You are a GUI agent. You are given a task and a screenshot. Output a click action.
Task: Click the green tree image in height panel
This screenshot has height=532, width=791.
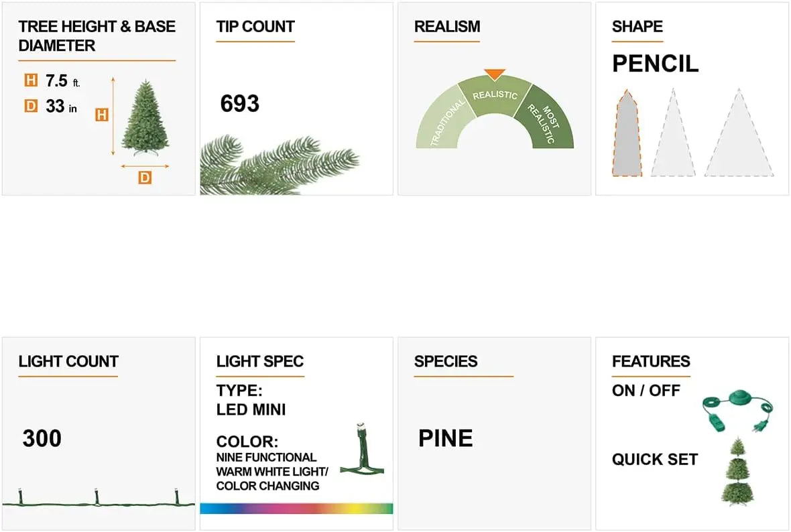tap(145, 116)
